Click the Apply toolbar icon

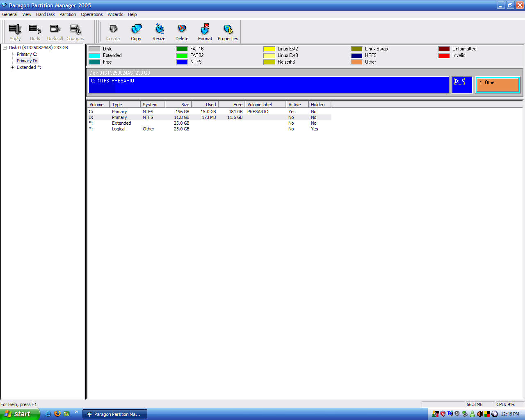point(15,30)
